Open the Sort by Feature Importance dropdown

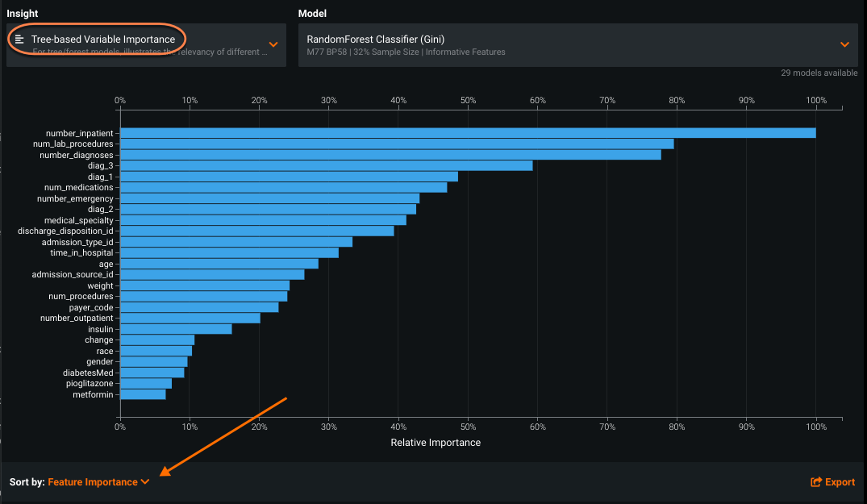pos(98,482)
